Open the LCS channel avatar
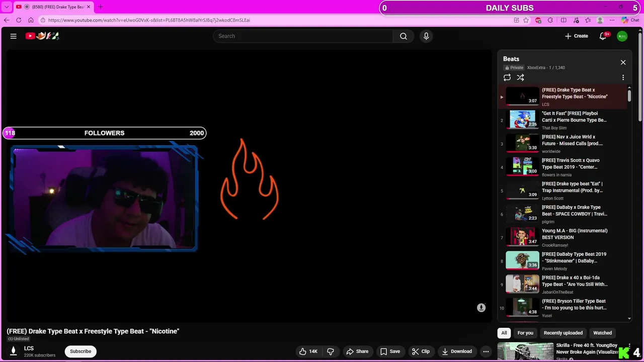Screen dimensions: 644x362 pos(14,351)
